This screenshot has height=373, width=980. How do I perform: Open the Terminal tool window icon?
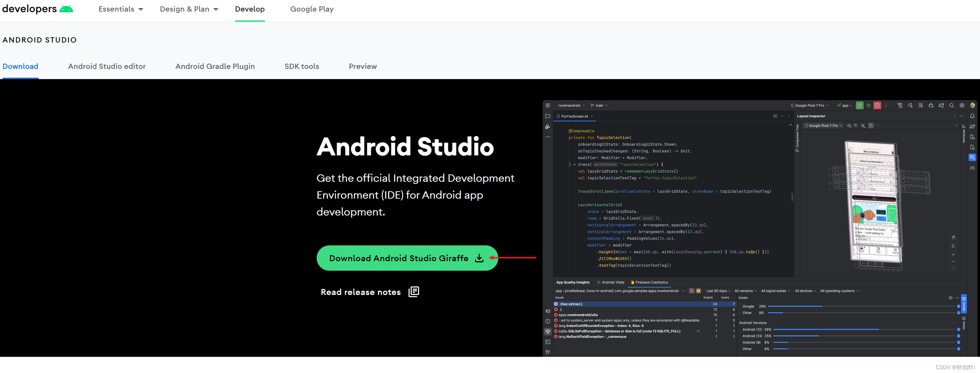548,342
